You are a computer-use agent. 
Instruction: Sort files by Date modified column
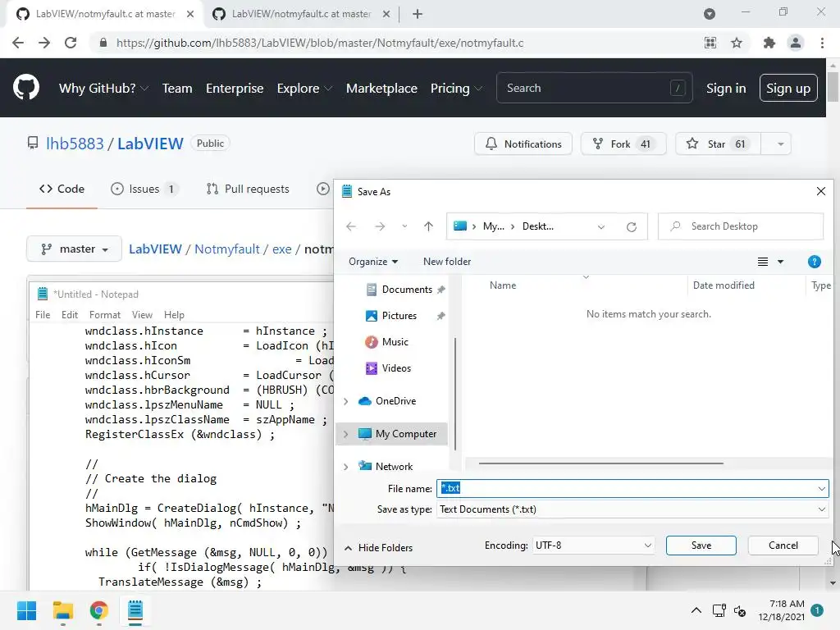tap(724, 285)
